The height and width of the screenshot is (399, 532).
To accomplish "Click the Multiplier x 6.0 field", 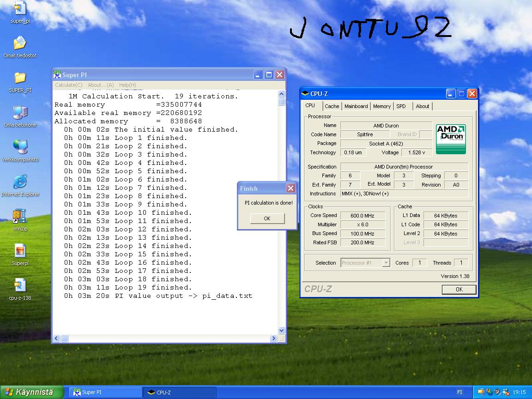I will click(363, 224).
